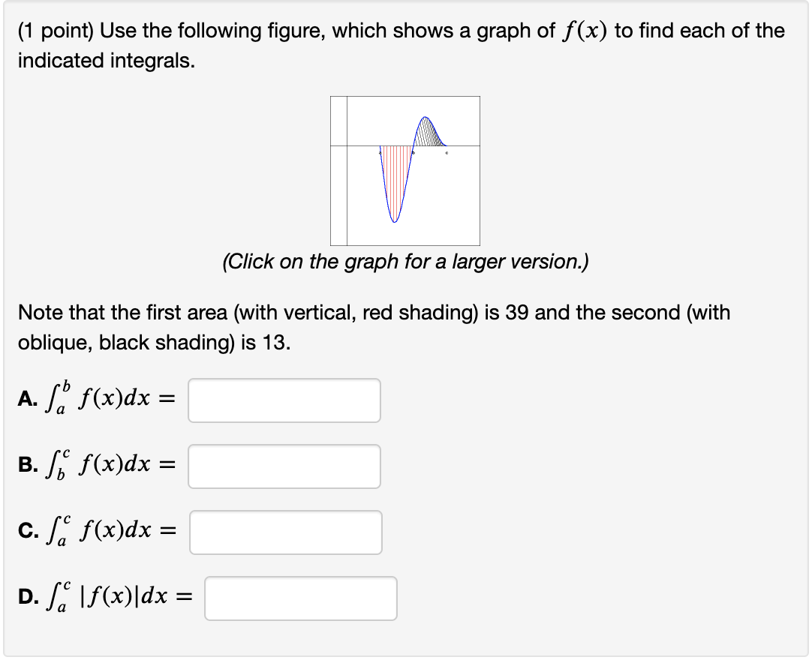
Task: Click the note about the shaded areas
Action: tap(375, 328)
